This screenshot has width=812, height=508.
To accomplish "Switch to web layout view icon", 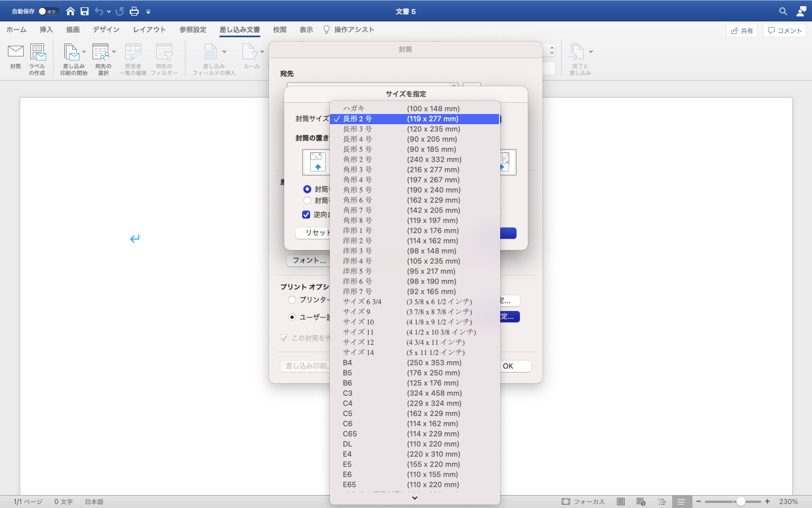I will pos(641,501).
